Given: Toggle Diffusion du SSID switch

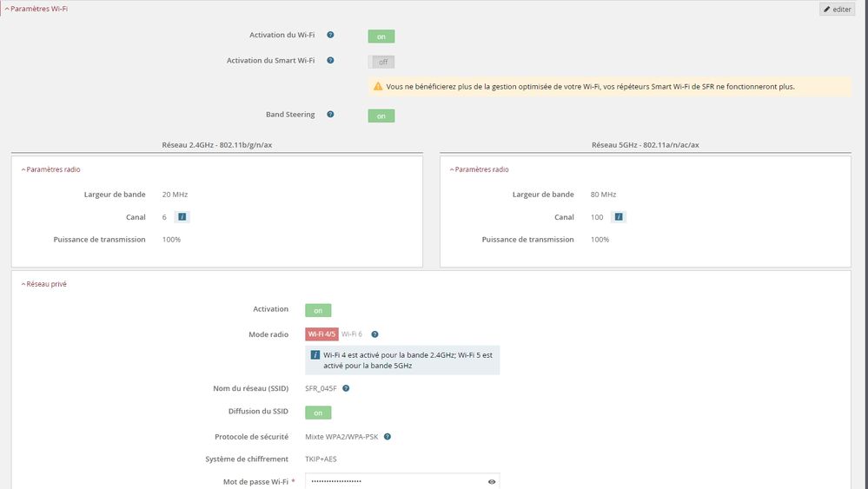Looking at the screenshot, I should point(318,413).
